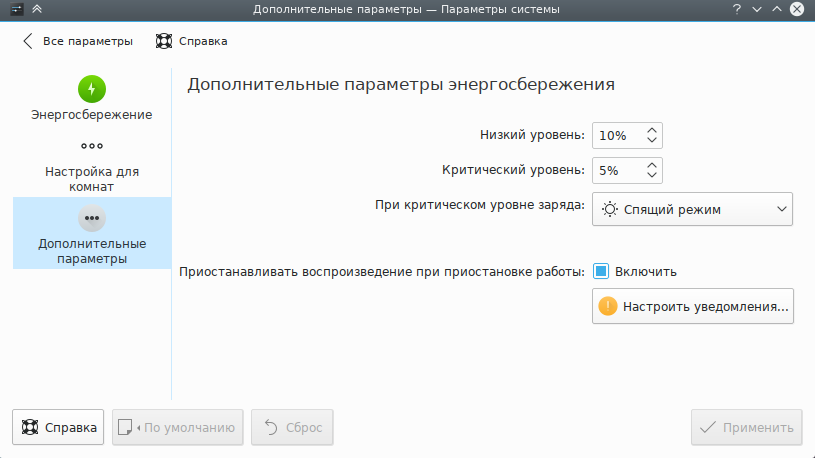Click the app menu icon in title bar
This screenshot has height=458, width=815.
click(x=16, y=10)
